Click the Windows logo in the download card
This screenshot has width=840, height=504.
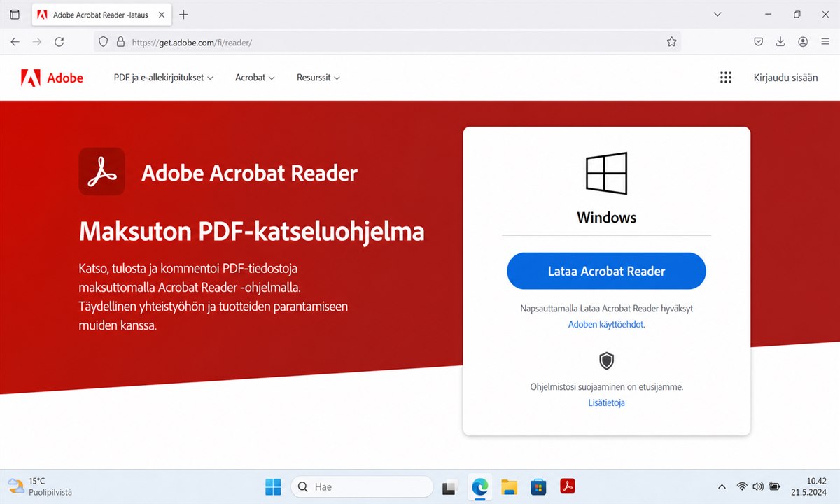coord(606,173)
